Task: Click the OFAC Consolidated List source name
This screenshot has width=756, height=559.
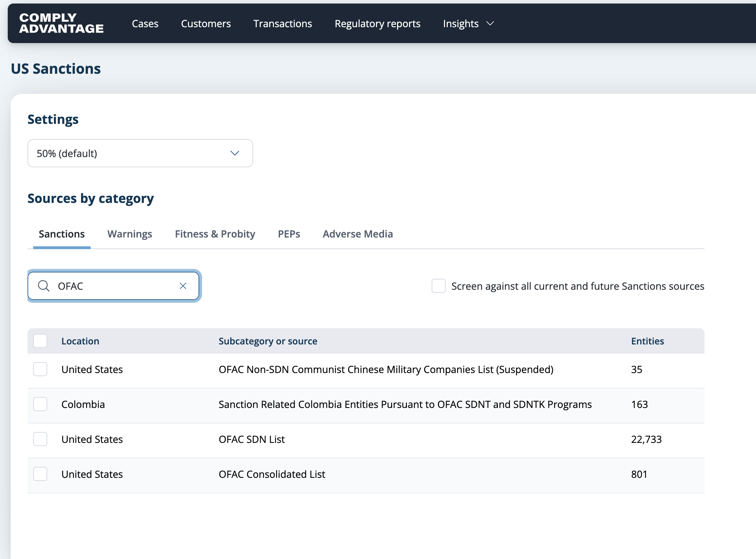Action: click(x=272, y=474)
